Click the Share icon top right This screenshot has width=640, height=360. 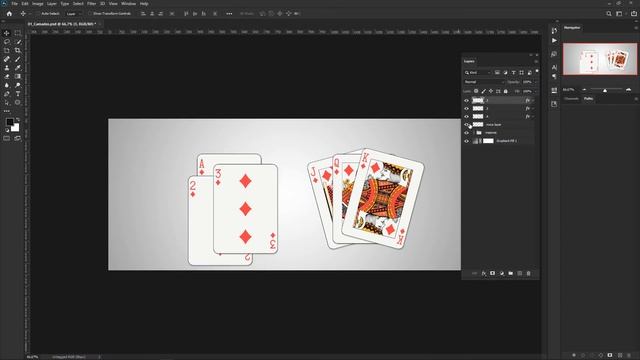[634, 13]
